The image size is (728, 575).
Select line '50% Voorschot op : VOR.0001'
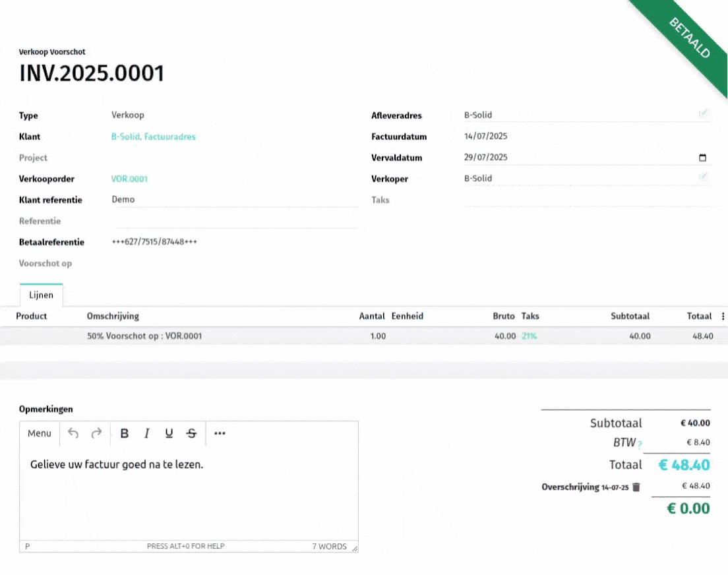pyautogui.click(x=144, y=336)
